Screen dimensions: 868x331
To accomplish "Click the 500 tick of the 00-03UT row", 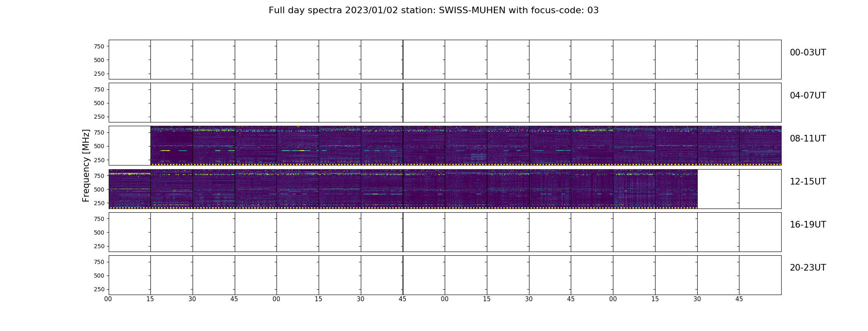I will [99, 60].
